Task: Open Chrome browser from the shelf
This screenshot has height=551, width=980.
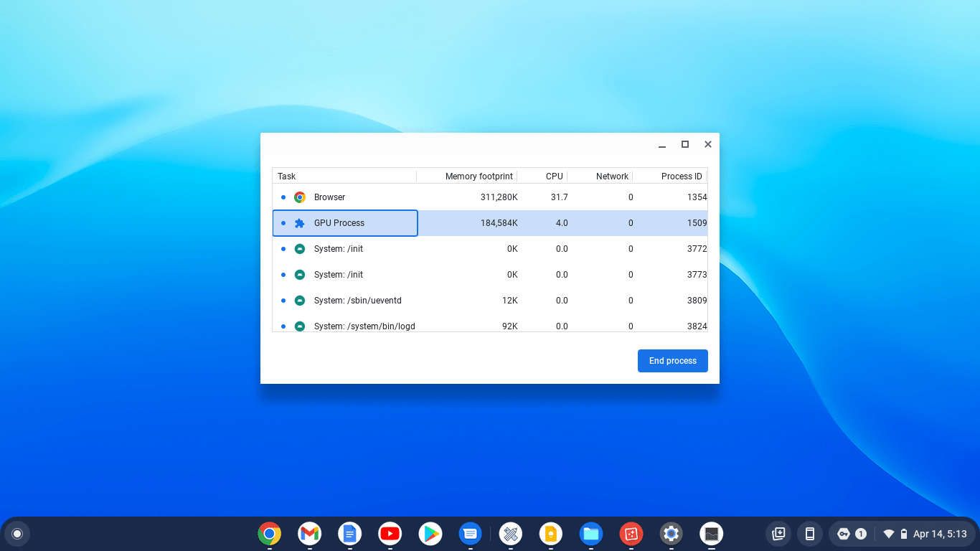Action: (269, 534)
